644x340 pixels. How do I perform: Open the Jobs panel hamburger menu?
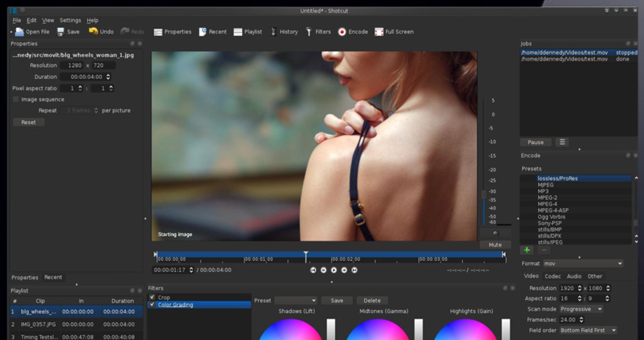click(562, 142)
